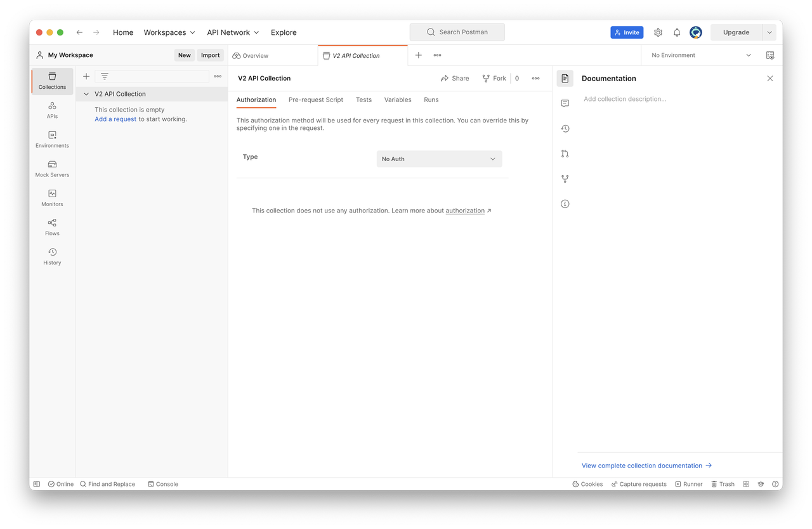Open the Help question mark icon

point(775,484)
